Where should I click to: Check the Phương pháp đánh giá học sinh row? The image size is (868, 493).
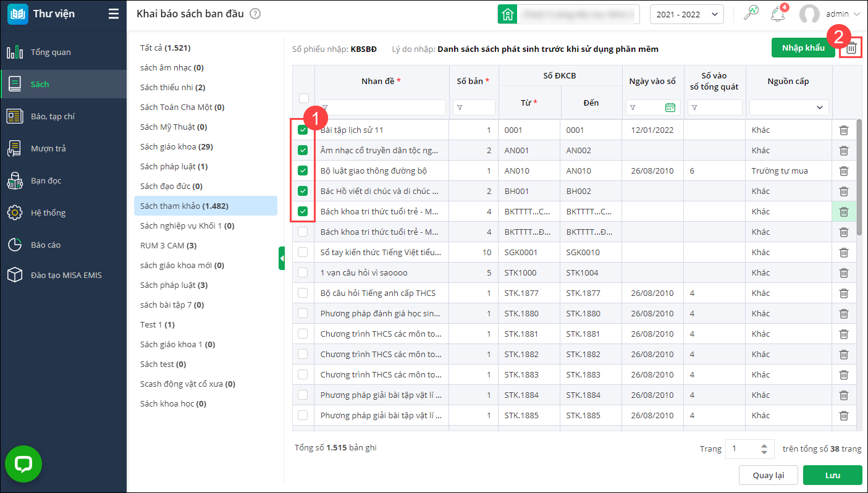click(x=303, y=313)
